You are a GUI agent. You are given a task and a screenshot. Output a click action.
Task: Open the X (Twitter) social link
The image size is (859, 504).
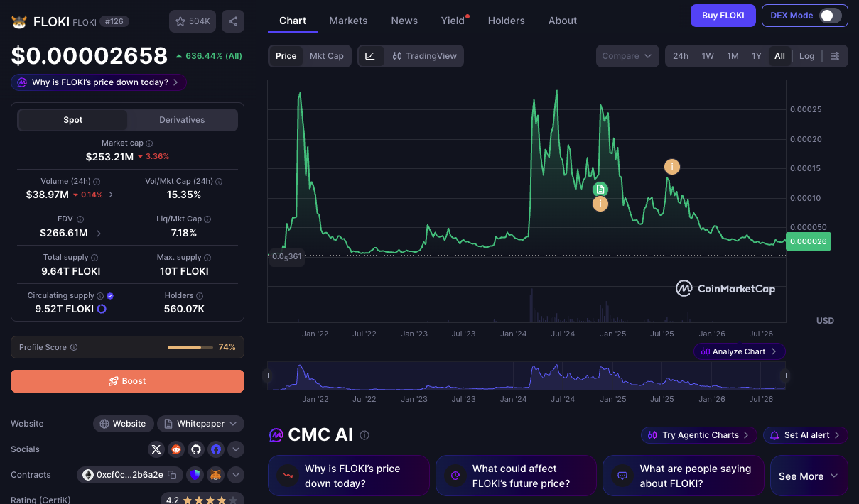(x=156, y=449)
